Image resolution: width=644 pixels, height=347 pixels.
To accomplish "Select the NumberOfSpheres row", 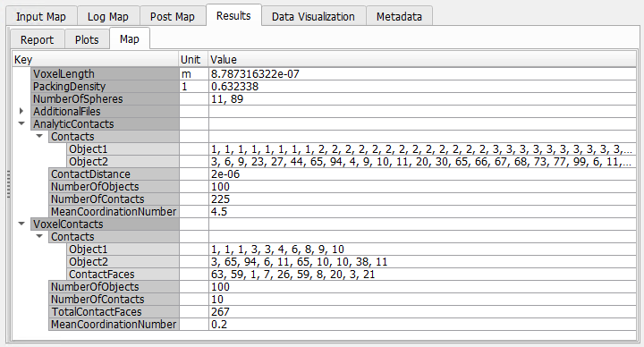I will coord(105,99).
